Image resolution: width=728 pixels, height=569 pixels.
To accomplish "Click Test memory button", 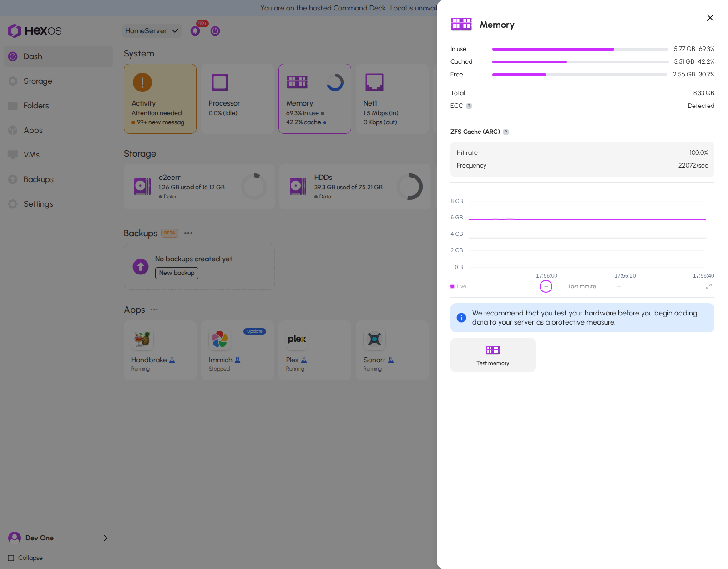I will [x=493, y=355].
